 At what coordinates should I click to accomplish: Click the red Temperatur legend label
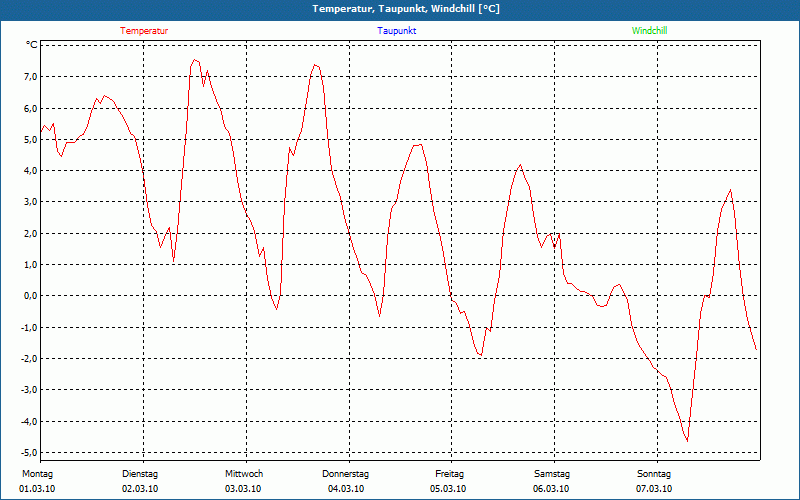pos(144,31)
